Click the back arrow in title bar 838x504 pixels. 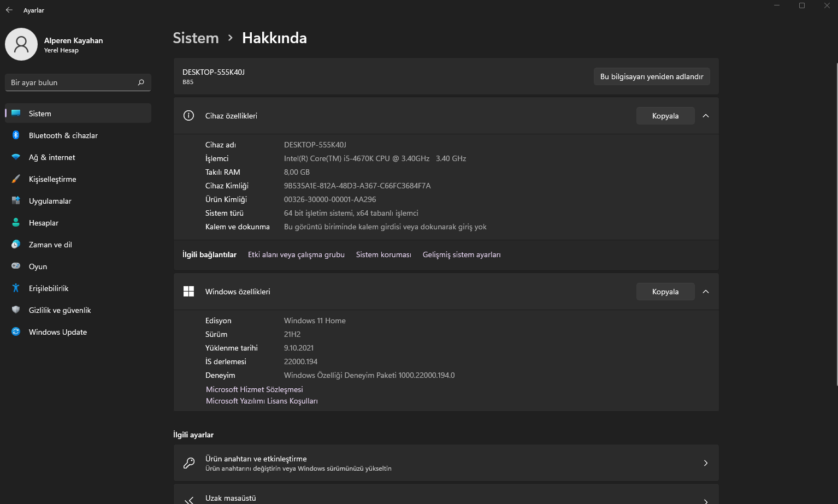pyautogui.click(x=9, y=10)
